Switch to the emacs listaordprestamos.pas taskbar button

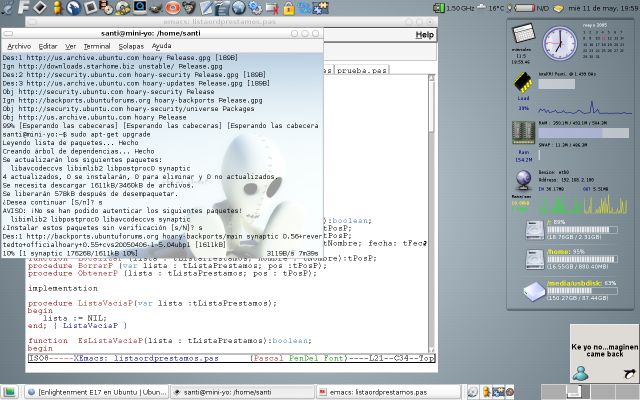[388, 392]
